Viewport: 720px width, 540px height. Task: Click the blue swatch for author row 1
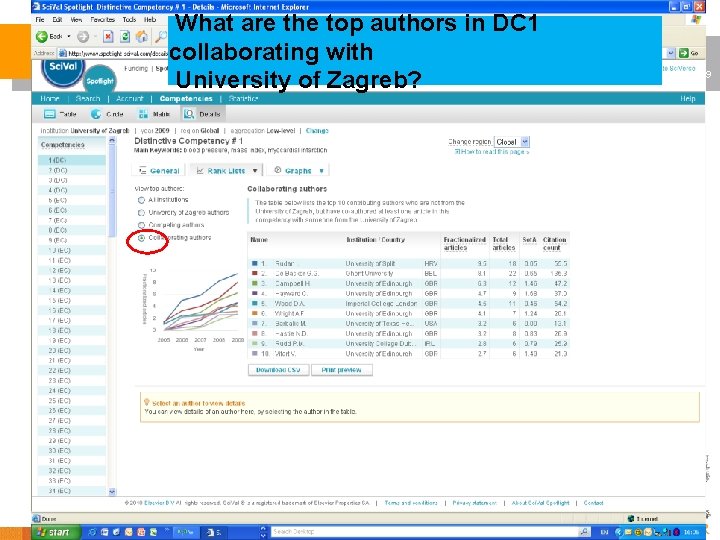point(254,264)
